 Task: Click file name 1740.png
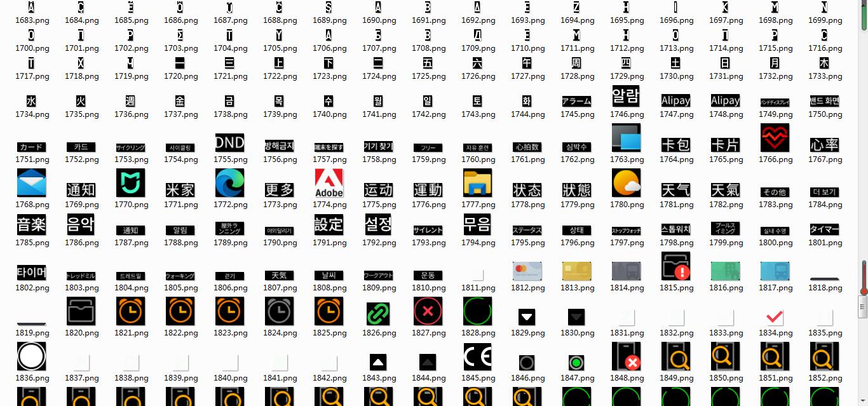(x=329, y=114)
